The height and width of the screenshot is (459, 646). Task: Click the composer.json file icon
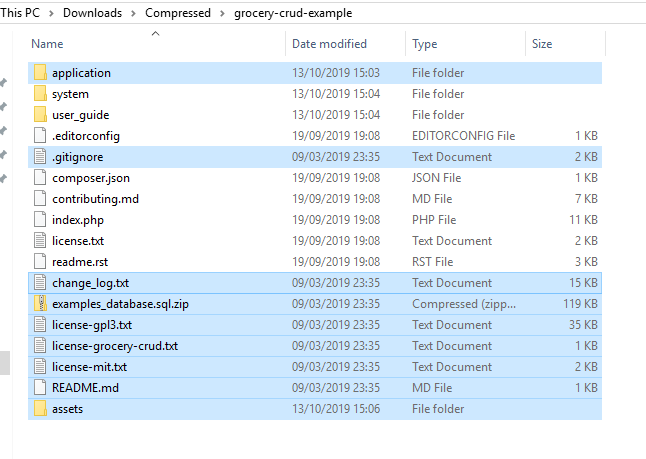tap(40, 178)
